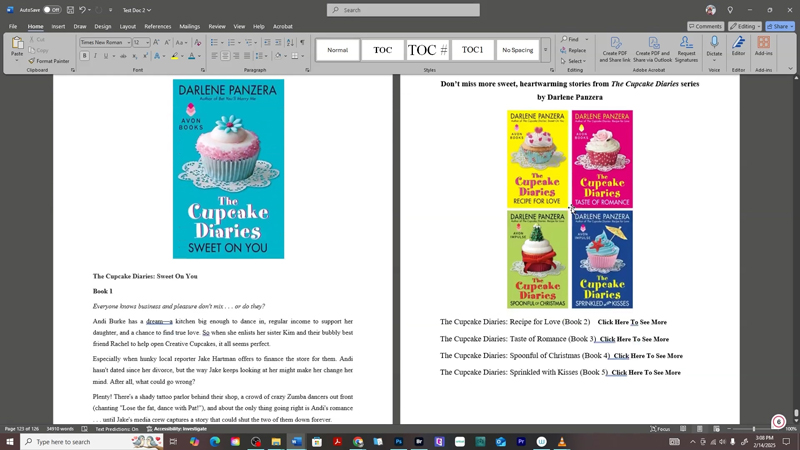Toggle Bold formatting button
The image size is (800, 450).
(x=84, y=56)
